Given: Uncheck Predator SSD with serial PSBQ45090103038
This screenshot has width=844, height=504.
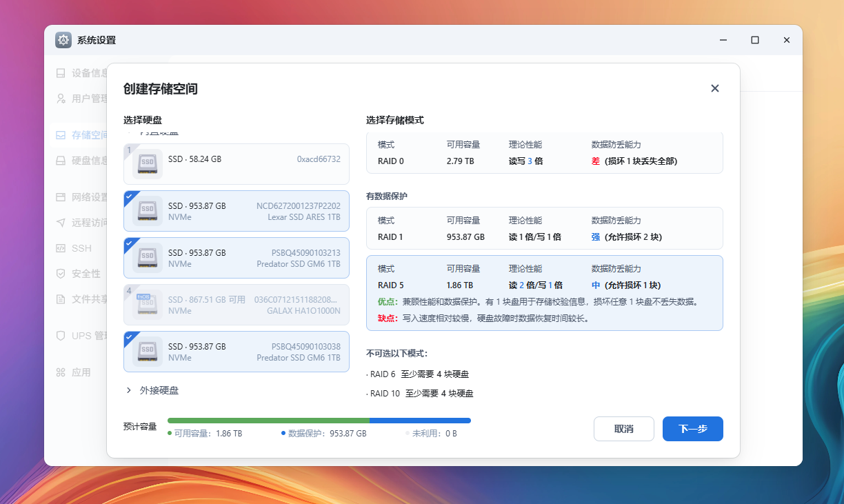Looking at the screenshot, I should click(x=130, y=338).
